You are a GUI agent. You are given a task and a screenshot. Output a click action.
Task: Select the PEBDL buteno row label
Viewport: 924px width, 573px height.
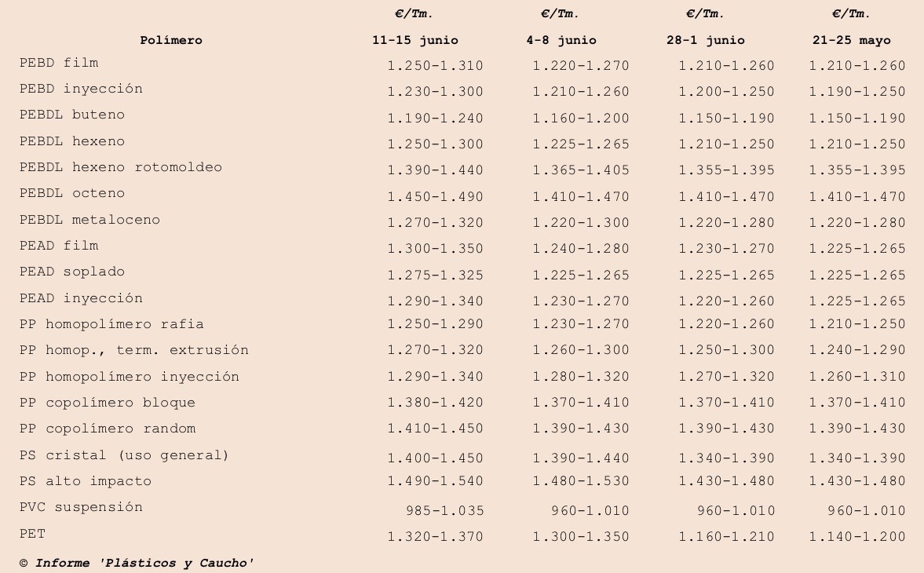72,115
